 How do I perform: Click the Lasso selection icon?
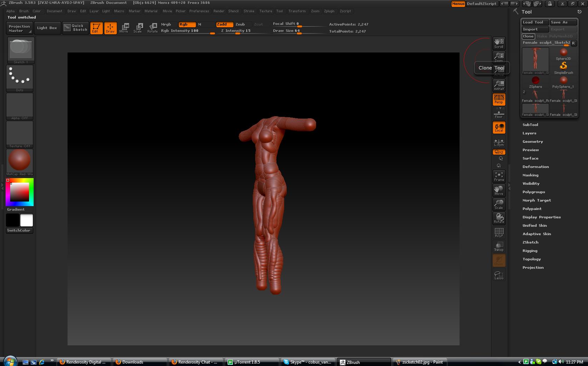pos(499,275)
